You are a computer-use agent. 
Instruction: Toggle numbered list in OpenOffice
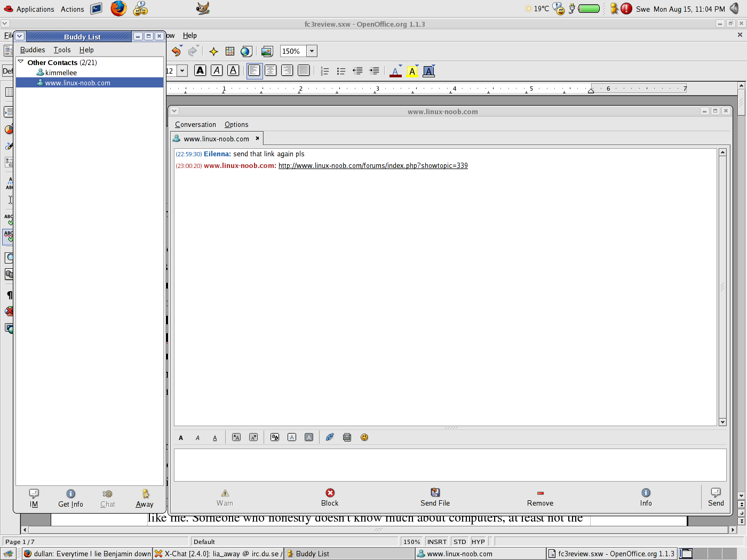point(324,71)
